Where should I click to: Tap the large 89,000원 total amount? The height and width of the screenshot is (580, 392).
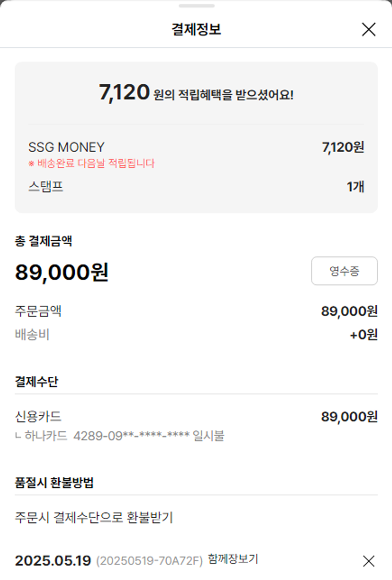tap(62, 272)
